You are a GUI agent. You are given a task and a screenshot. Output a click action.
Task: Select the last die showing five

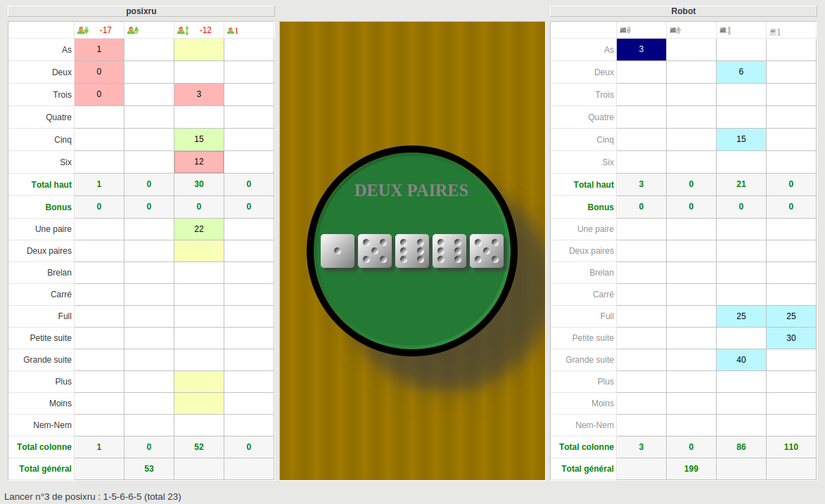pyautogui.click(x=487, y=251)
